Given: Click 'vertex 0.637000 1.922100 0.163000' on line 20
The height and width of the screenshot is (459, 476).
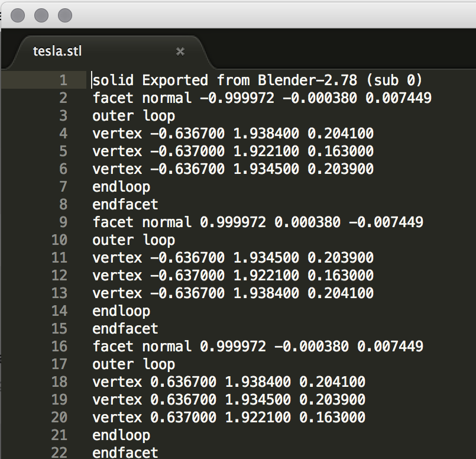Looking at the screenshot, I should point(229,418).
